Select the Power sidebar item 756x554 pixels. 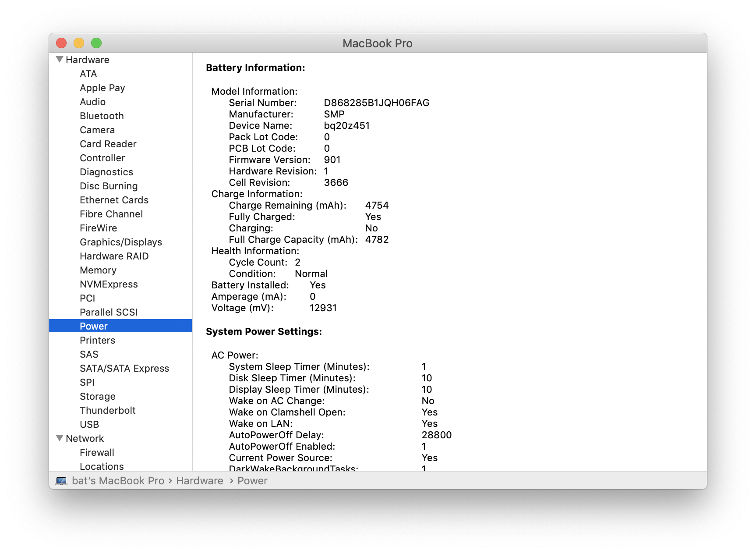click(94, 326)
